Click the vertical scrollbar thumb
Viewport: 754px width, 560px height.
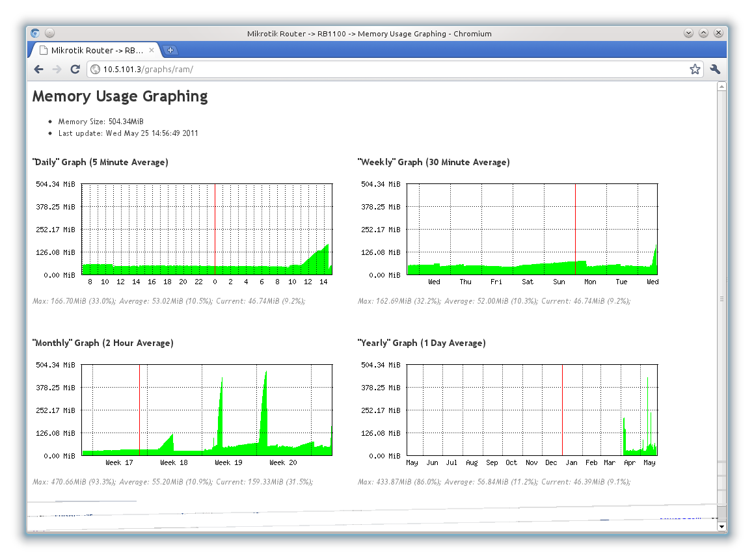(721, 298)
